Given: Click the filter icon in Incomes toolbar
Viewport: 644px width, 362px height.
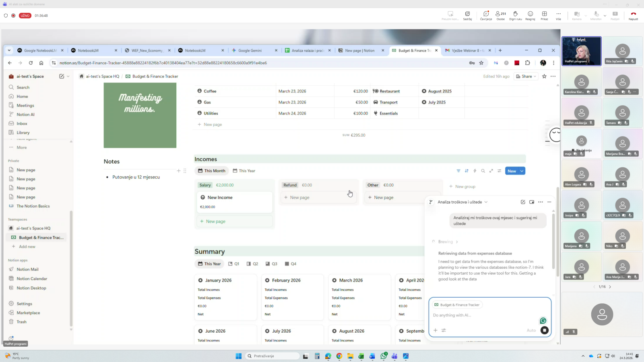Looking at the screenshot, I should [458, 171].
